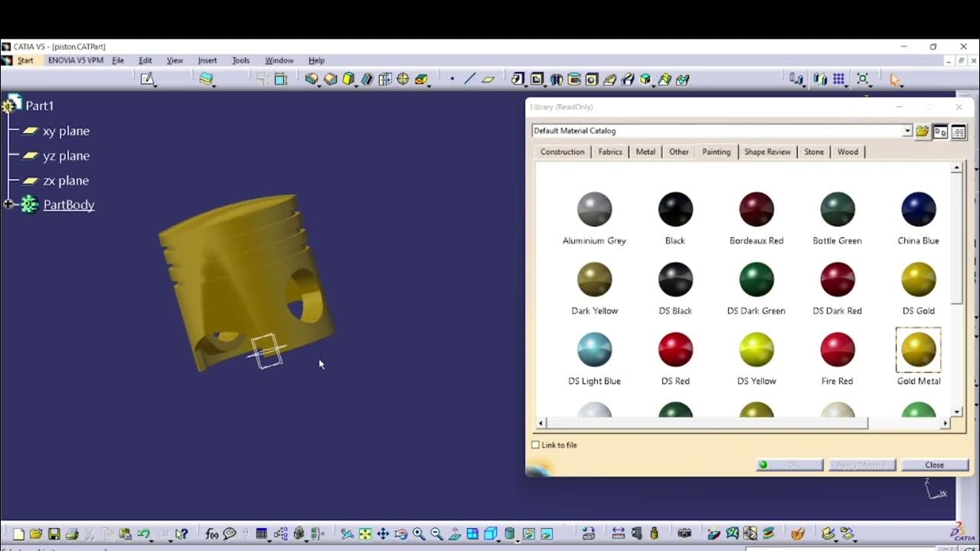Click the Fit All In icon

coord(365,534)
